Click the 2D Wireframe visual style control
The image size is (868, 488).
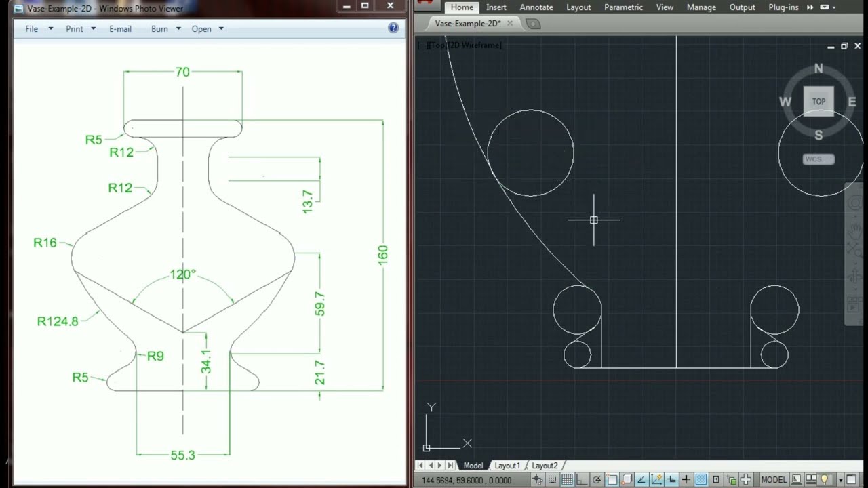(x=476, y=45)
